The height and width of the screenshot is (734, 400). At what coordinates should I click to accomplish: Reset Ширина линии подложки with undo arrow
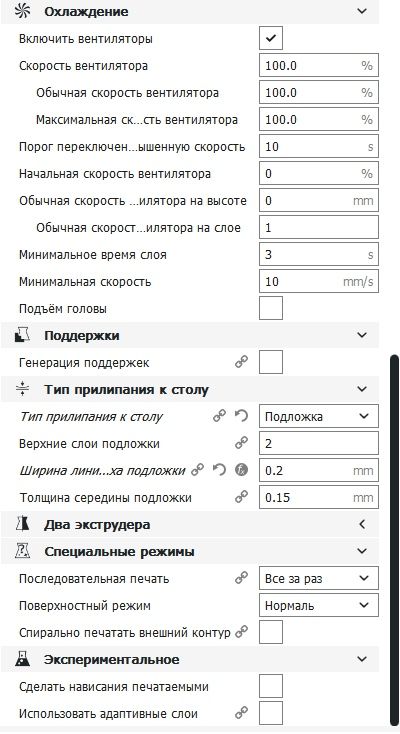pos(219,470)
